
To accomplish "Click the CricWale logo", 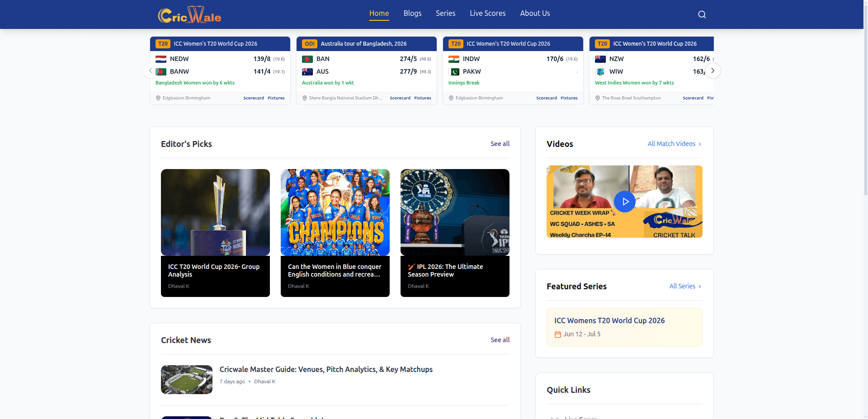I will coord(189,15).
